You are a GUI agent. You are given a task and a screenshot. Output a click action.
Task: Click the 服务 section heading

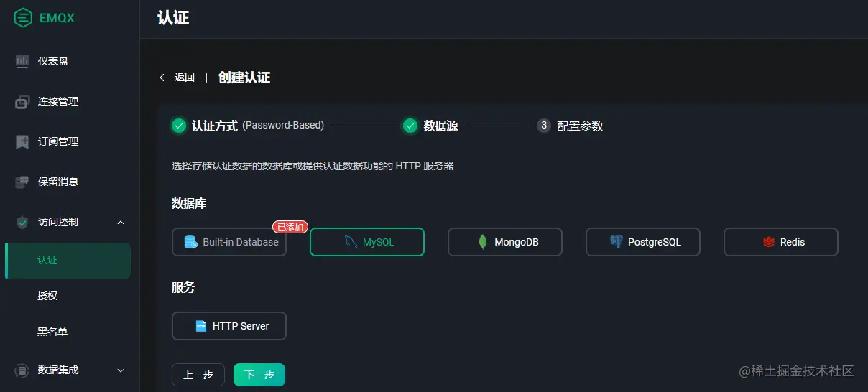tap(183, 288)
